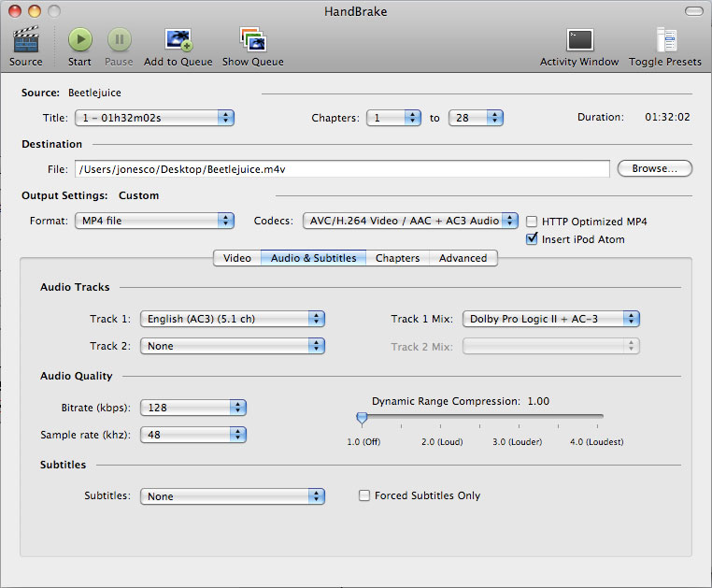Viewport: 712px width, 588px height.
Task: Click the Toggle Presets drawer icon
Action: coord(666,39)
